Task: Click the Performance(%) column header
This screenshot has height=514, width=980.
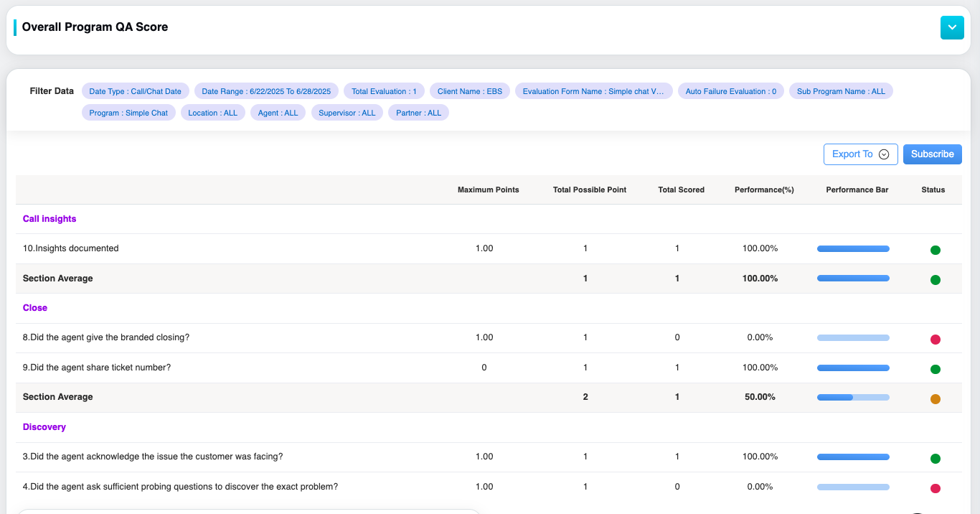Action: pyautogui.click(x=764, y=190)
